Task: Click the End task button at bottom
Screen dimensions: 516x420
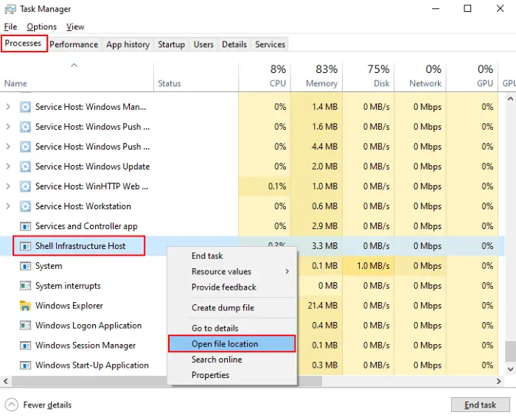Action: (480, 405)
